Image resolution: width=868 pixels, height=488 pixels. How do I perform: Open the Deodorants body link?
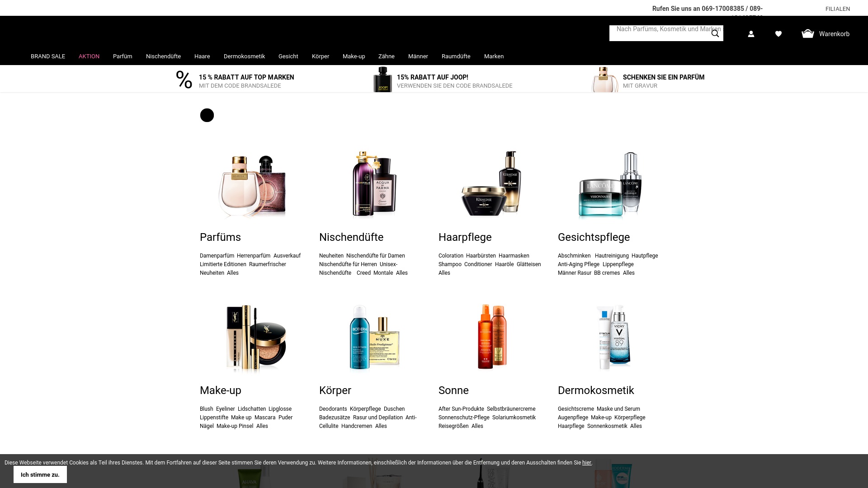(333, 409)
